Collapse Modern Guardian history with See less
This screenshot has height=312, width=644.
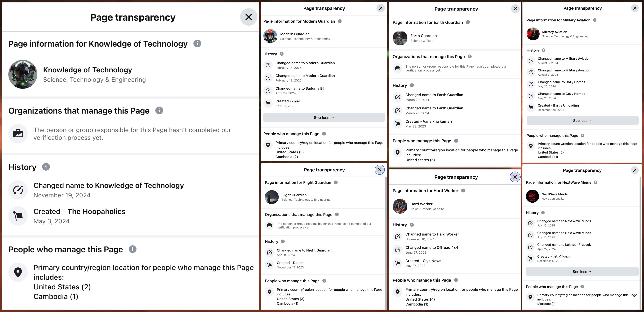tap(324, 117)
